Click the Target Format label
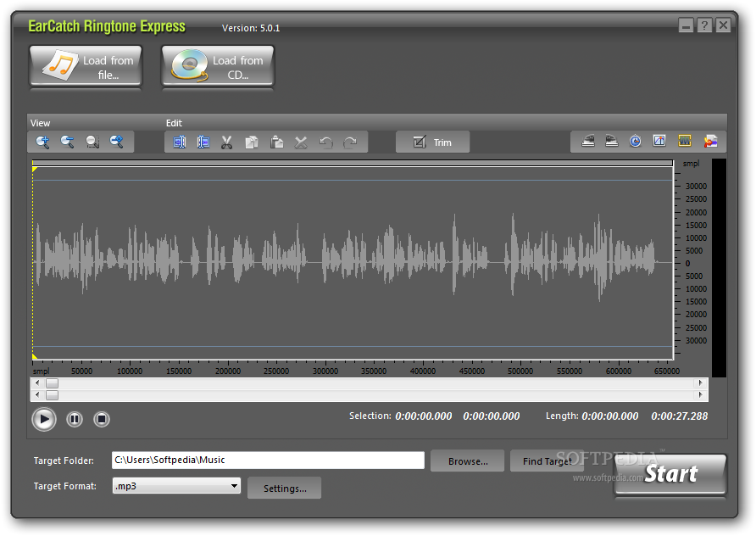Viewport: 756px width, 536px height. pyautogui.click(x=65, y=486)
